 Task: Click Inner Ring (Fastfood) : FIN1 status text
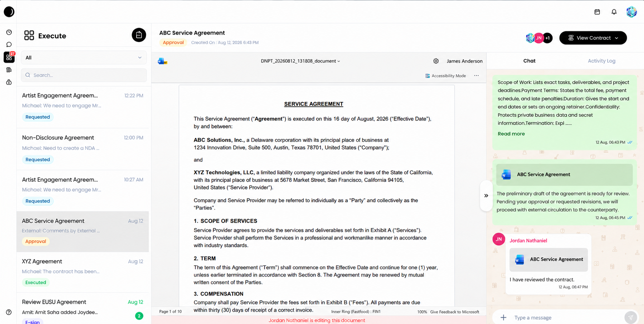point(356,312)
